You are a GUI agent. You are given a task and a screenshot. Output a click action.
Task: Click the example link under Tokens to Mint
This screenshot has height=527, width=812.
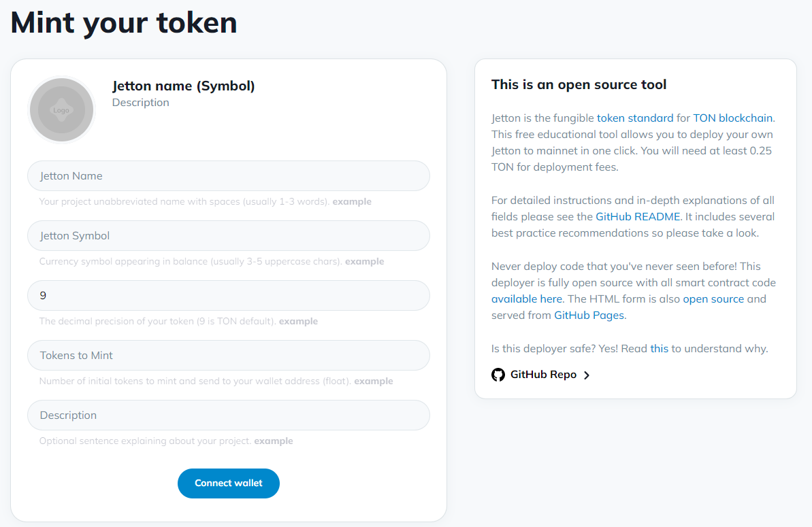374,381
